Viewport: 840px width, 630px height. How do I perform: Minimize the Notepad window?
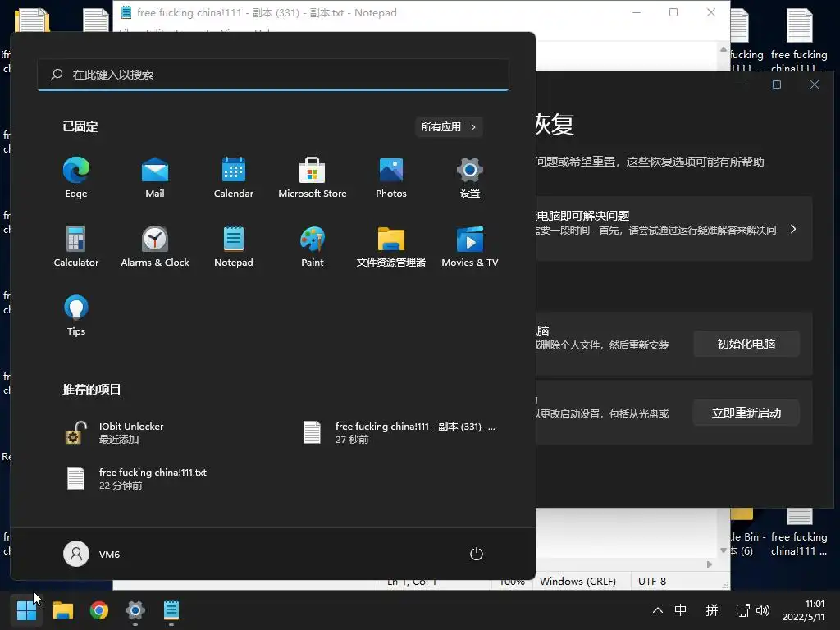[637, 12]
